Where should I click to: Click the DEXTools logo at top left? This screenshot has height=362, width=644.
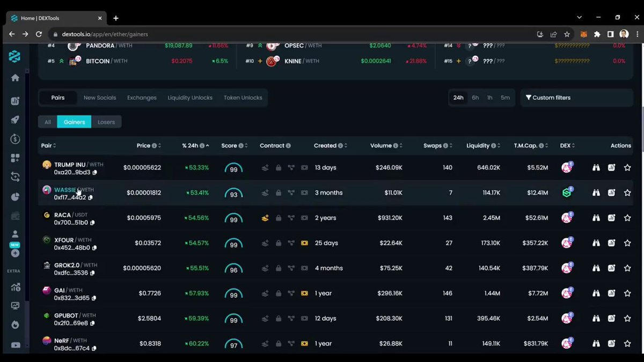(x=15, y=56)
